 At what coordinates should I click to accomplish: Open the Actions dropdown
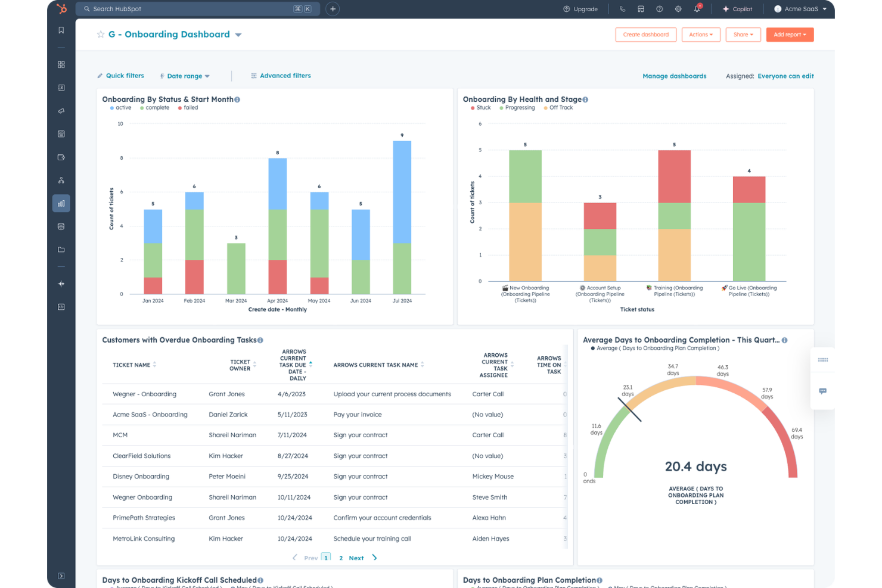701,35
